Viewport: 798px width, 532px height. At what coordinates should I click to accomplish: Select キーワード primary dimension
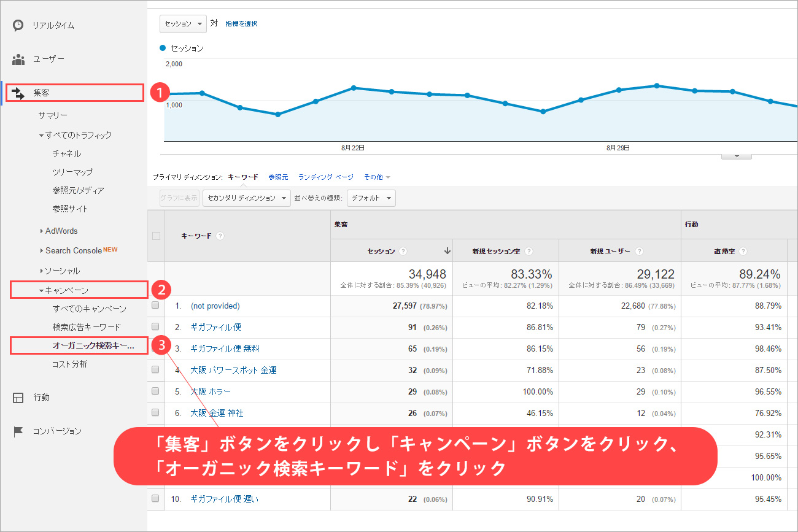243,177
